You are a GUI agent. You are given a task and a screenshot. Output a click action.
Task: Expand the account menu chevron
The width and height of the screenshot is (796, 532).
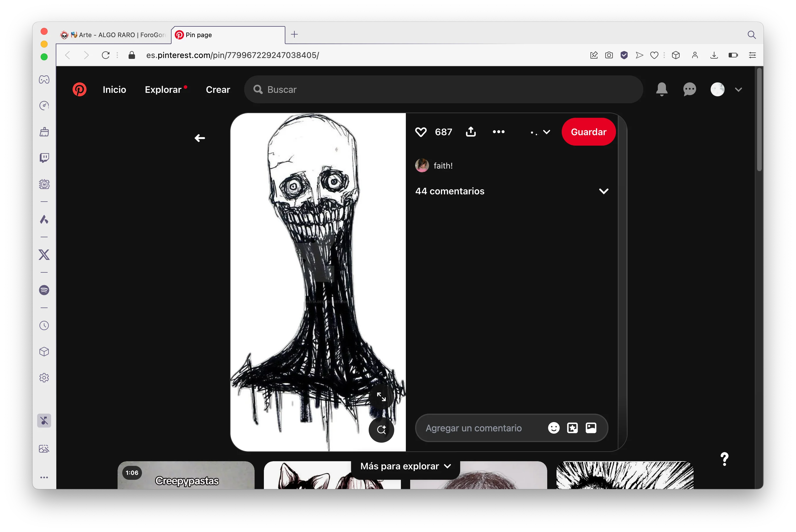pyautogui.click(x=739, y=90)
